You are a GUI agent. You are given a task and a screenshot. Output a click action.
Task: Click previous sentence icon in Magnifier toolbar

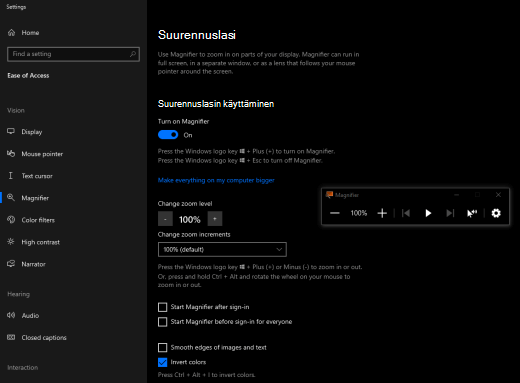click(406, 213)
